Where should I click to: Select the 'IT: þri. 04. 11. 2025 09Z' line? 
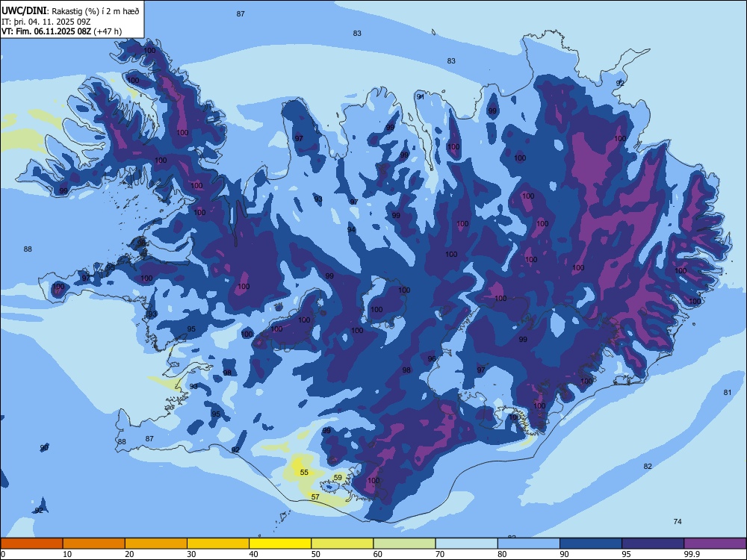[x=46, y=22]
